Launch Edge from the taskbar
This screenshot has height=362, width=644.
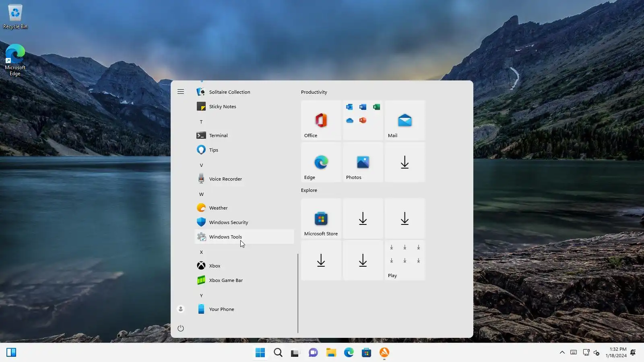click(x=349, y=352)
